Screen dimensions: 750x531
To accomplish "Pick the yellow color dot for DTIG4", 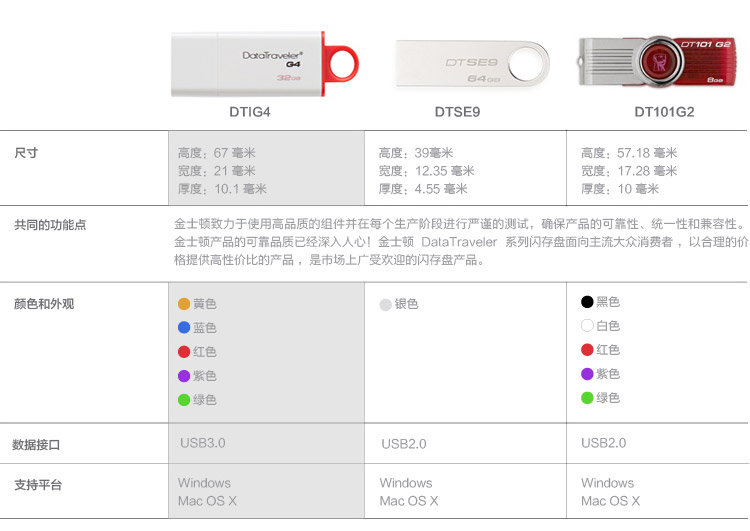I will 184,304.
